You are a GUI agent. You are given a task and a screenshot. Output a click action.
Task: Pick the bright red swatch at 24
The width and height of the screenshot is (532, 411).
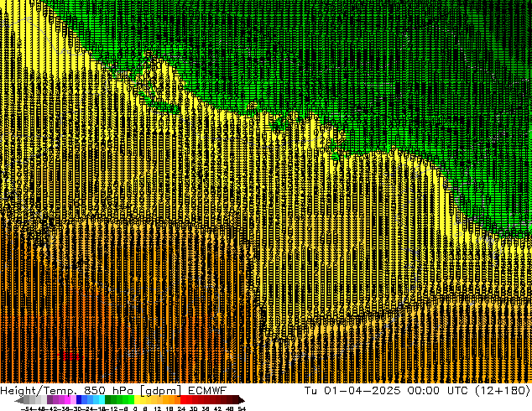pos(183,399)
